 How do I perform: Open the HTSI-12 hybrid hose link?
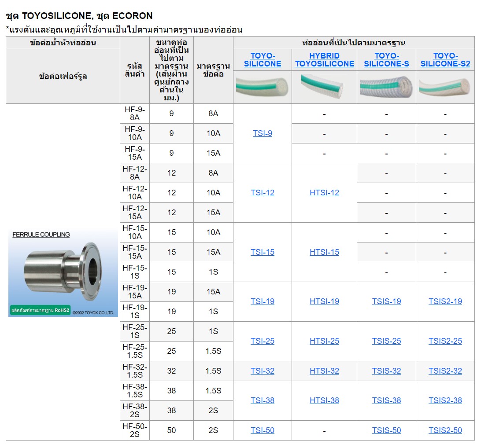pyautogui.click(x=325, y=192)
